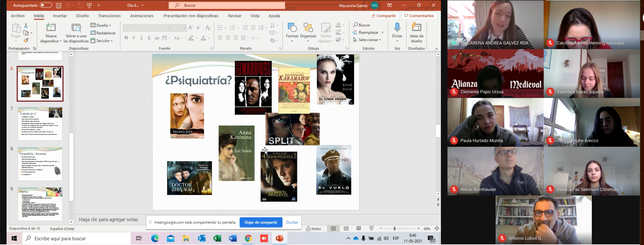Toggle italic K formatting
This screenshot has width=644, height=245.
click(x=134, y=38)
